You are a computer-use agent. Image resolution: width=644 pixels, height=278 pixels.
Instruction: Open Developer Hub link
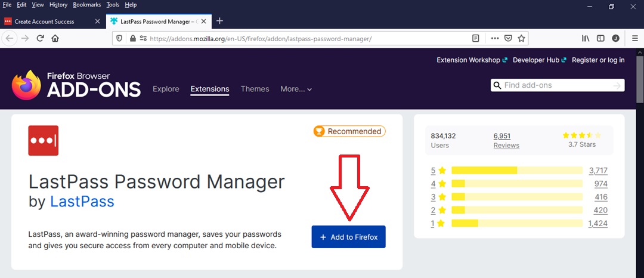click(x=540, y=60)
